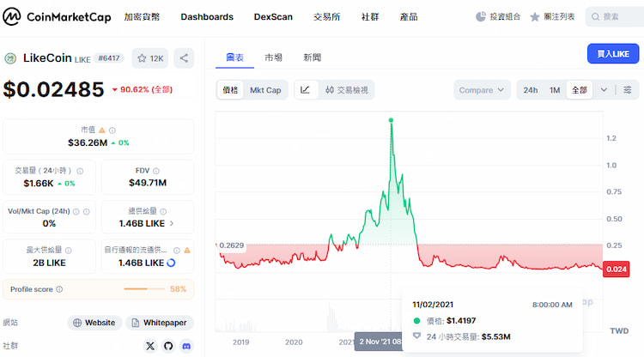Switch to 市場 tab

tap(273, 57)
